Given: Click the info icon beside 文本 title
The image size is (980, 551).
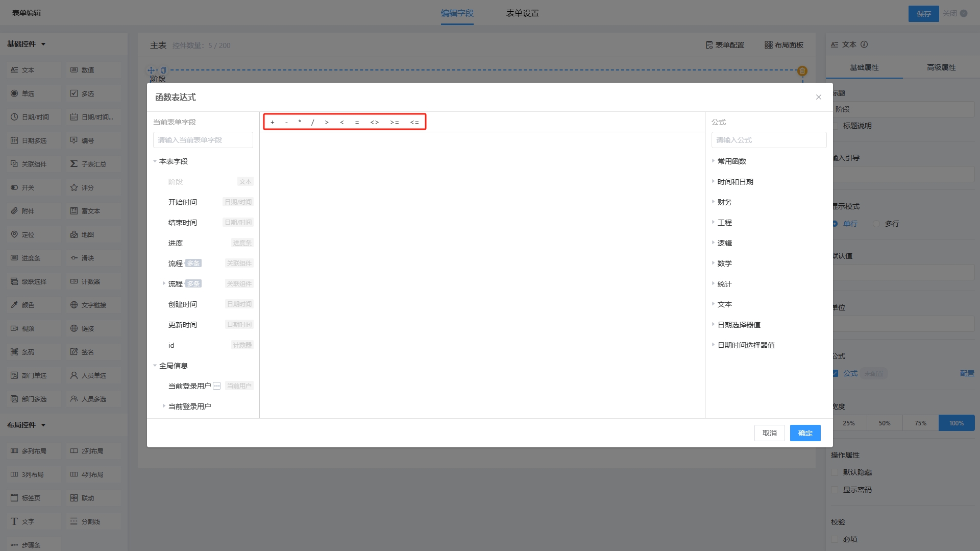Looking at the screenshot, I should coord(864,44).
